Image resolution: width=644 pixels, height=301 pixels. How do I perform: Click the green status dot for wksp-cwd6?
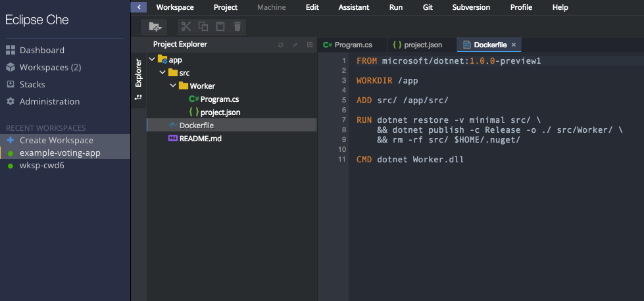pyautogui.click(x=11, y=166)
